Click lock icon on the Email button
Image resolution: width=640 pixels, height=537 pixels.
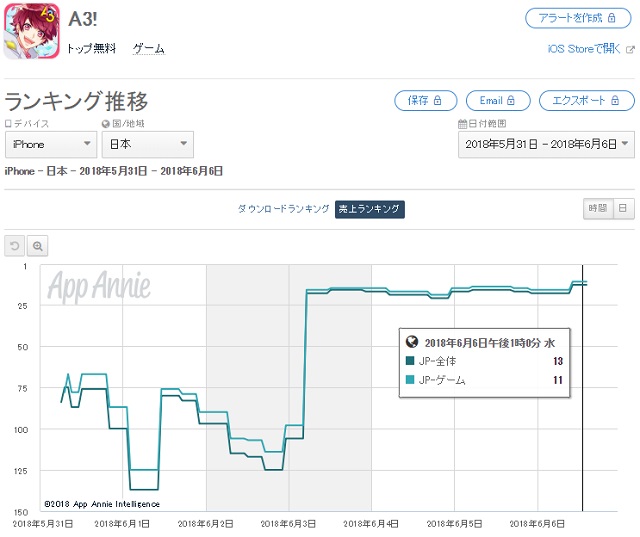coord(511,100)
